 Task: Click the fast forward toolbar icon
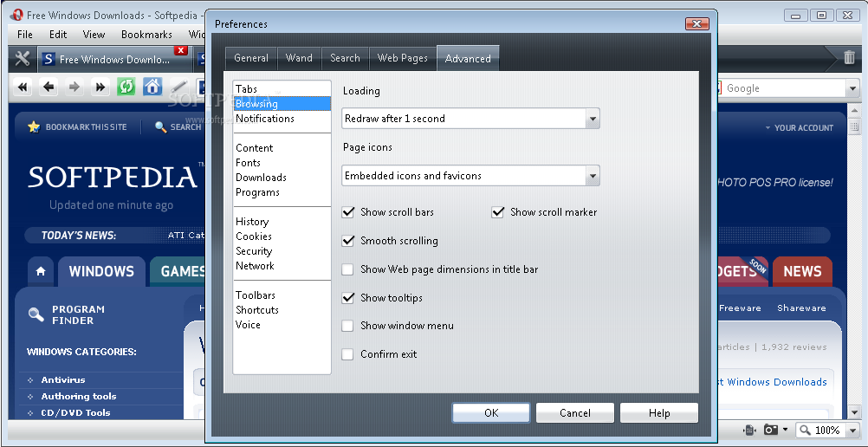[x=100, y=87]
